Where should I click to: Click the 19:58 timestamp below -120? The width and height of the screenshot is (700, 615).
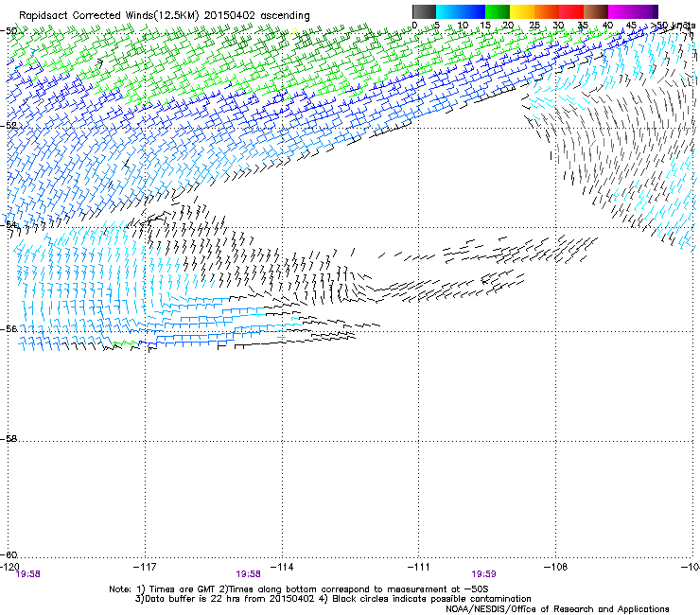27,574
